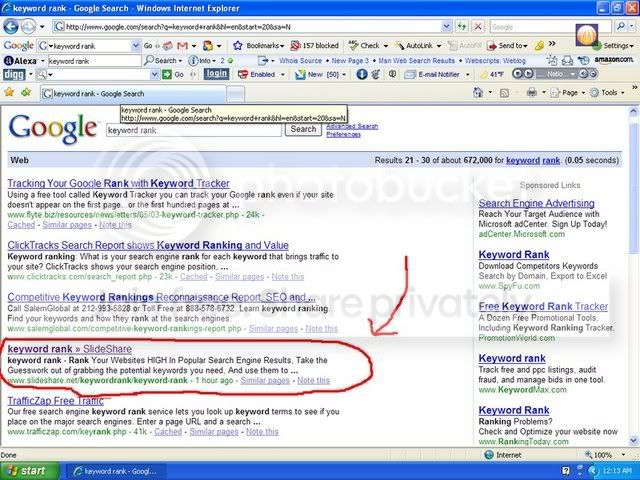Click Webscripts: Weblog toolbar link
640x480 pixels.
[x=495, y=60]
